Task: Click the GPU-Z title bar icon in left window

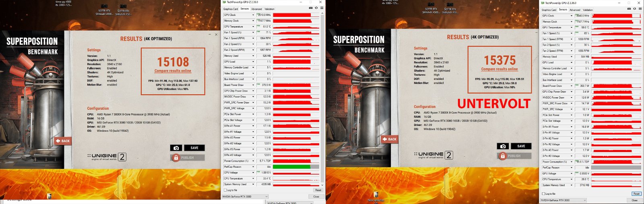Action: (224, 2)
